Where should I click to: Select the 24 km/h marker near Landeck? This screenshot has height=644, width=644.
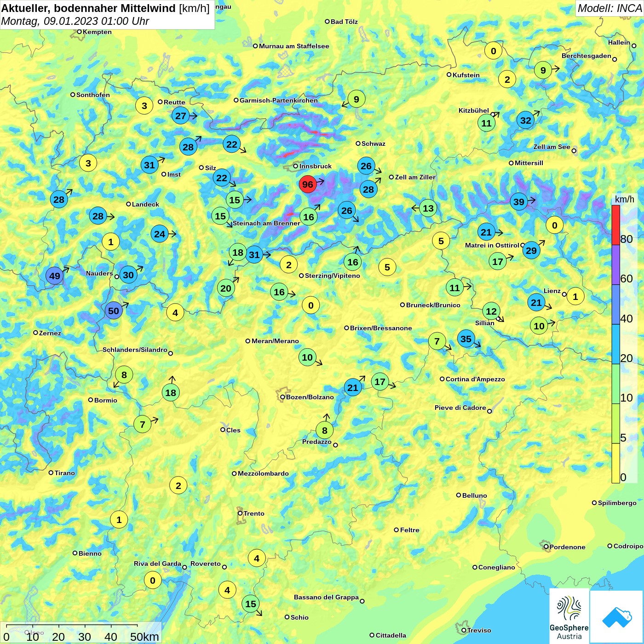click(x=160, y=234)
